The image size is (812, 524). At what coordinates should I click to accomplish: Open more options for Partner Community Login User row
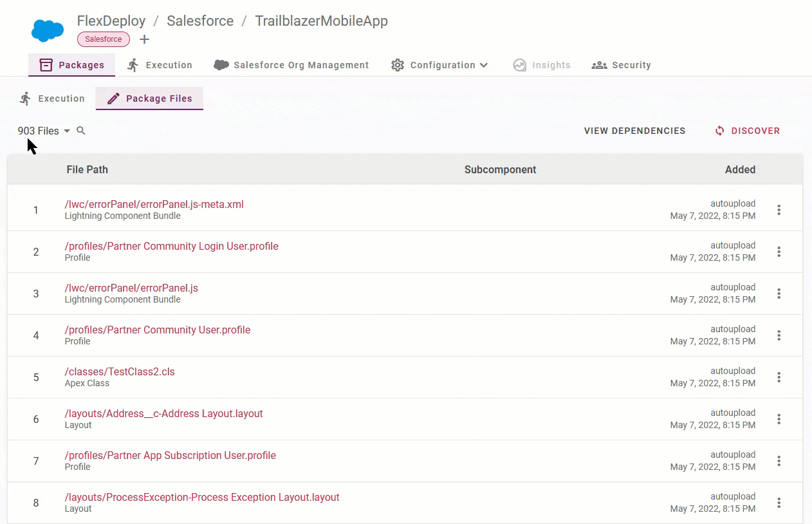click(779, 252)
